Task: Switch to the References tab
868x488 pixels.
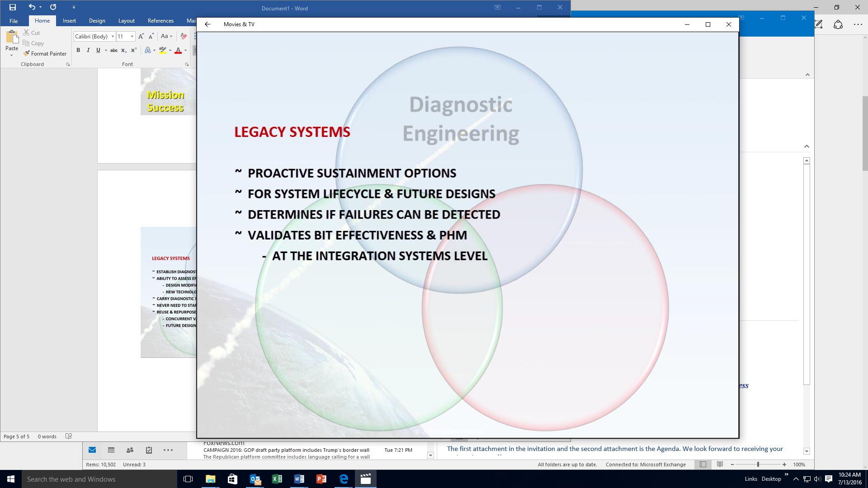Action: (160, 21)
